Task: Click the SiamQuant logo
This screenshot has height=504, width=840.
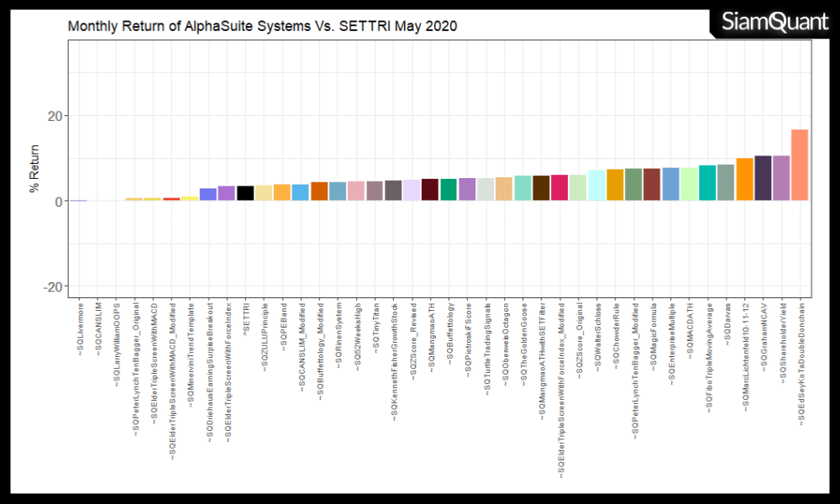Action: click(x=774, y=23)
